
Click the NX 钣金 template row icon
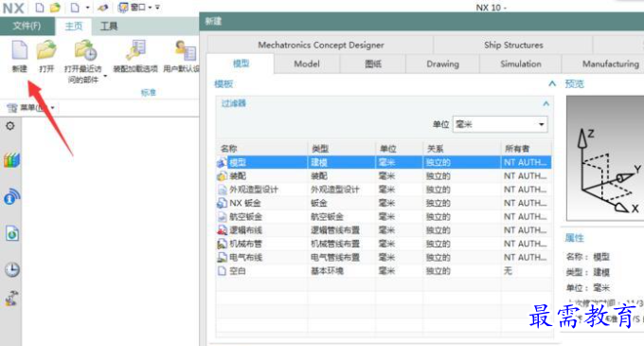pyautogui.click(x=222, y=203)
